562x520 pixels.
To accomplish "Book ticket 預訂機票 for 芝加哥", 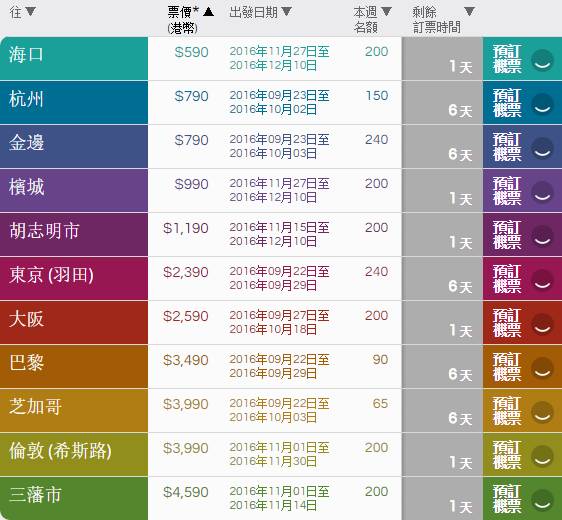I will [506, 411].
